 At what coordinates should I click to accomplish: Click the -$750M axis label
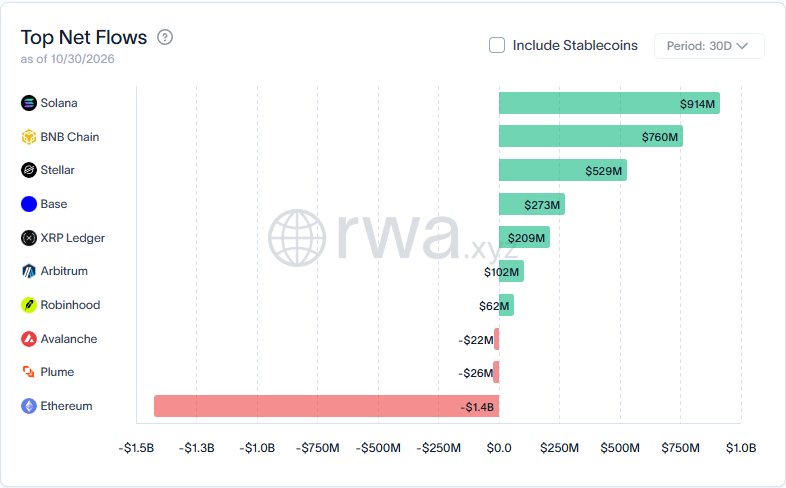(x=317, y=448)
